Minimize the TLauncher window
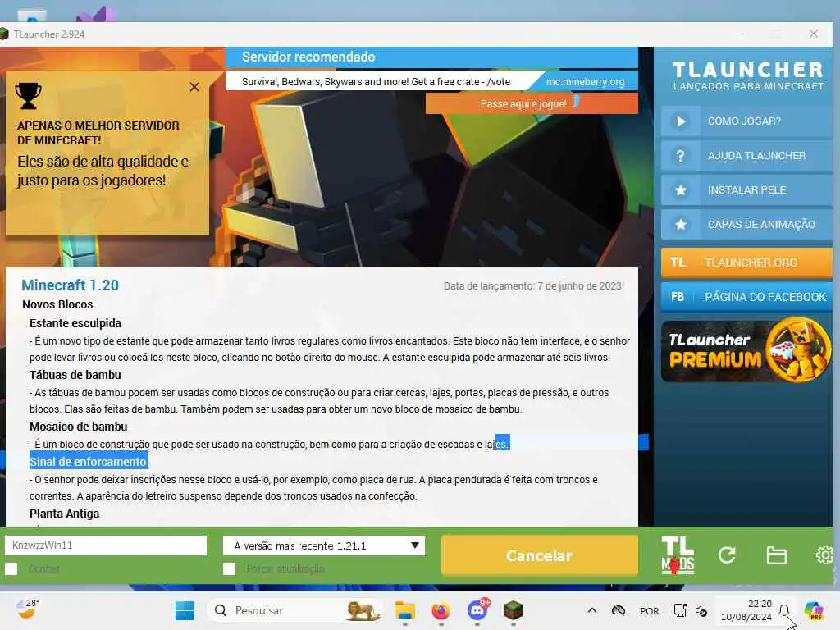This screenshot has width=840, height=630. tap(739, 34)
